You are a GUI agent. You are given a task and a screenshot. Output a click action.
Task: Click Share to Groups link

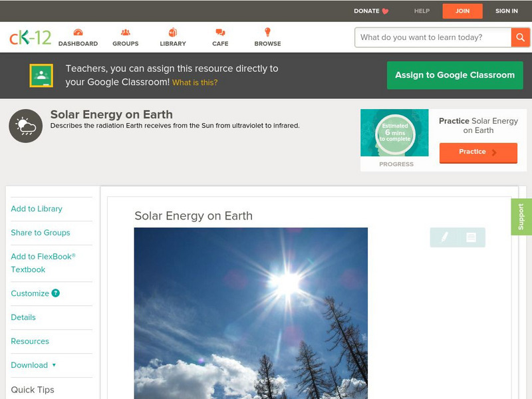pyautogui.click(x=41, y=233)
